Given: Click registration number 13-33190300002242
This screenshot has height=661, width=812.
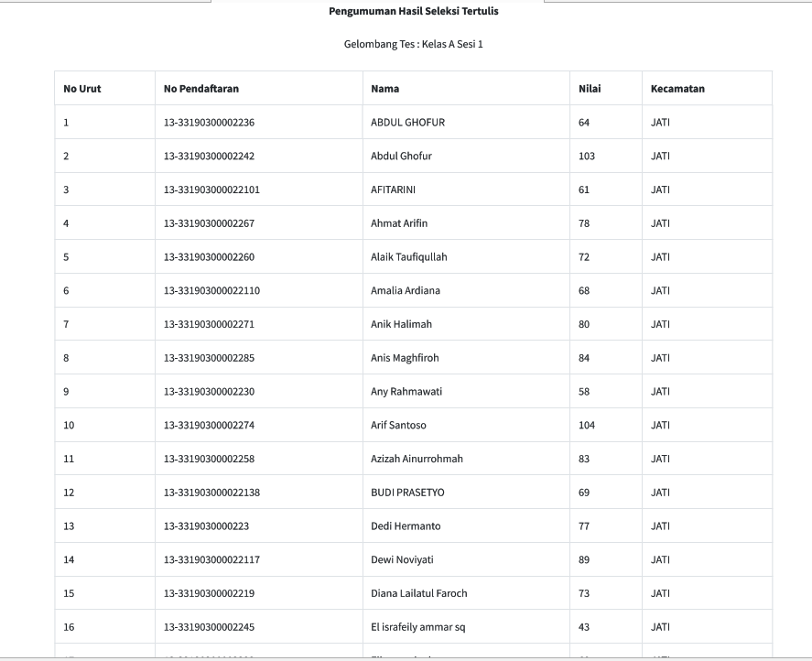Looking at the screenshot, I should pos(209,157).
